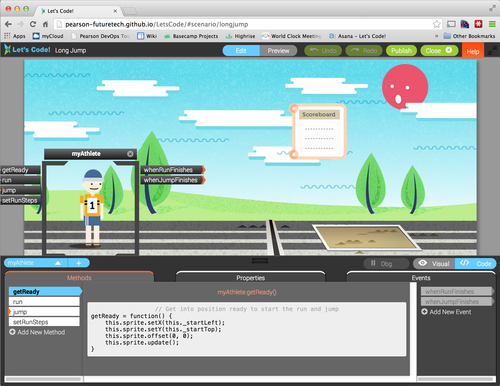The height and width of the screenshot is (386, 500).
Task: Select run in the methods list
Action: pos(44,302)
